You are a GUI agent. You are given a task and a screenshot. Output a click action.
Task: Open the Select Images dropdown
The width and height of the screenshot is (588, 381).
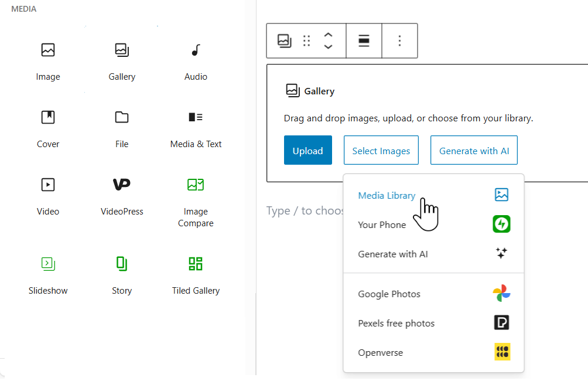(381, 151)
